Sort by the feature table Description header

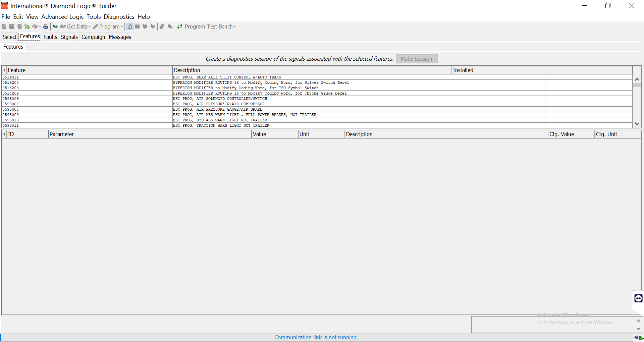click(312, 70)
